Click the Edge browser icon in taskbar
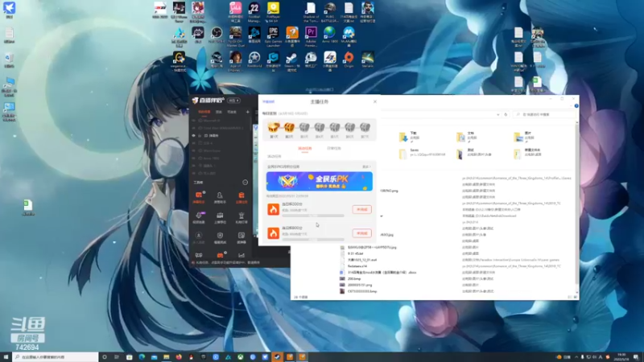 [x=142, y=357]
